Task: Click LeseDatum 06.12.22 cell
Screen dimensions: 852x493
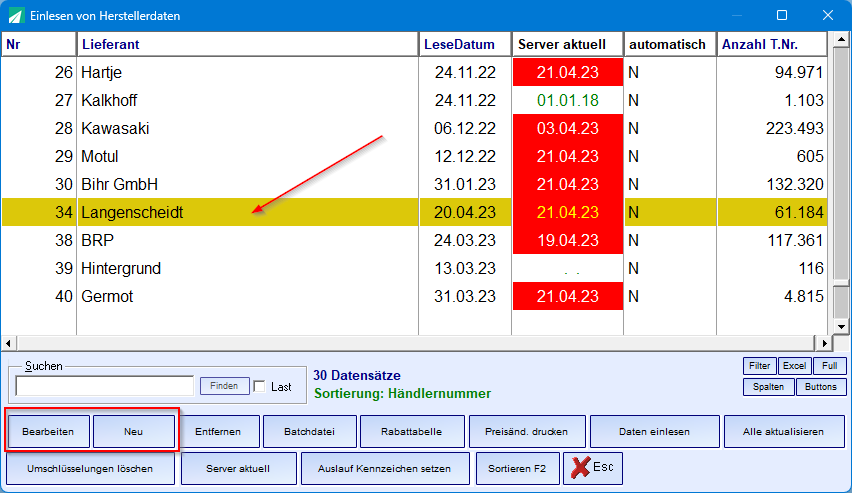Action: coord(465,128)
